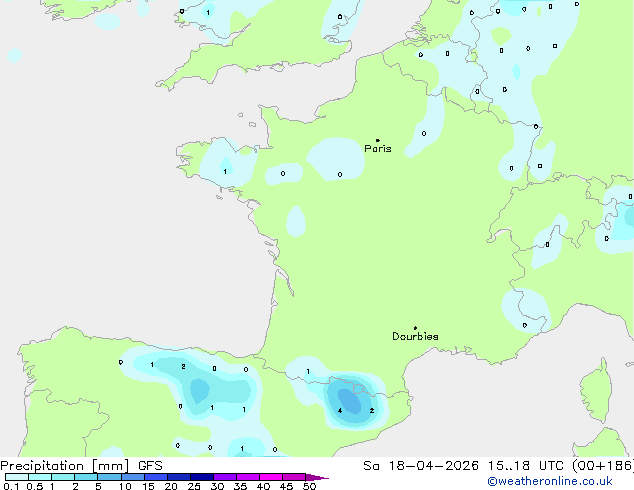Pick the 35 mm legend color swatch
634x490 pixels.
click(247, 477)
